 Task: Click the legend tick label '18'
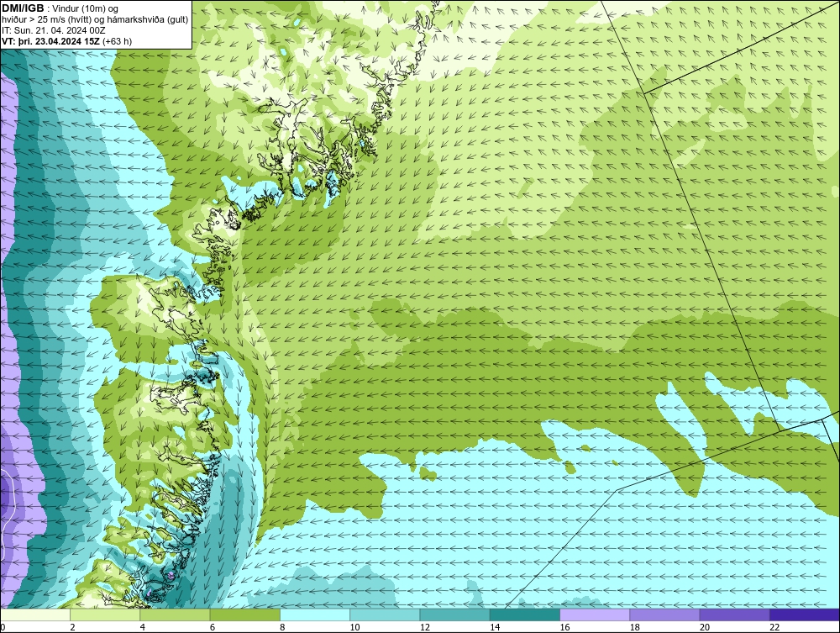[635, 627]
